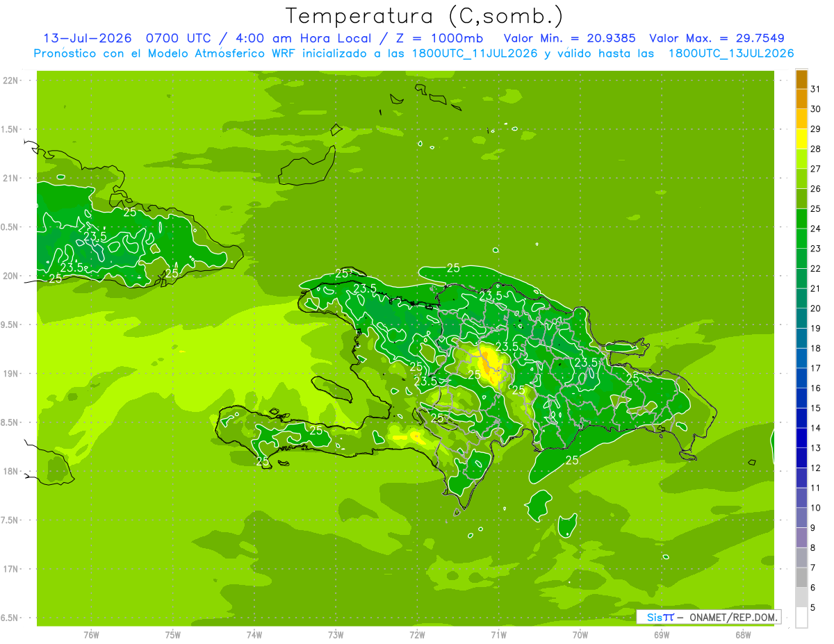Screen dimensions: 834x644
Task: Click the '20N' latitude axis label
Action: click(10, 276)
